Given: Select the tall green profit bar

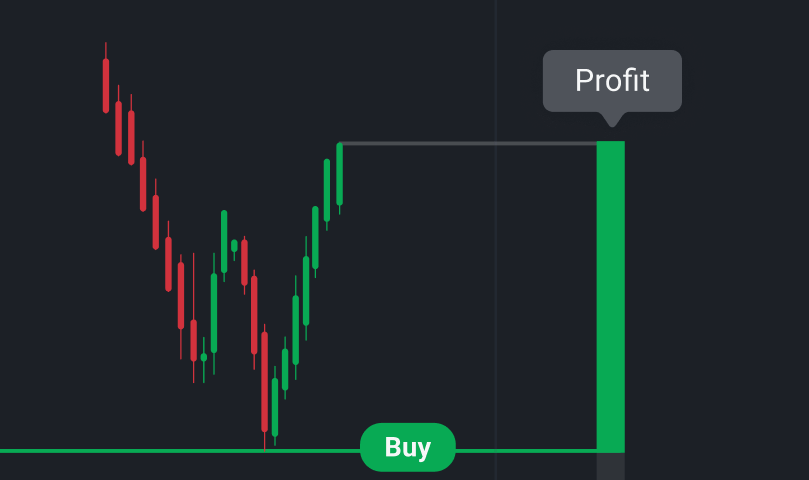Looking at the screenshot, I should click(x=610, y=295).
